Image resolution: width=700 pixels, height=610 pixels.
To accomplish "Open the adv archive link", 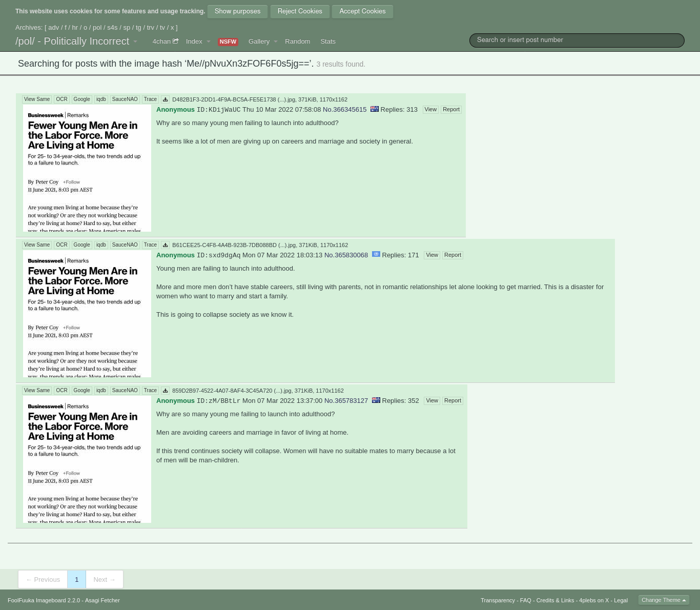I will pyautogui.click(x=54, y=28).
